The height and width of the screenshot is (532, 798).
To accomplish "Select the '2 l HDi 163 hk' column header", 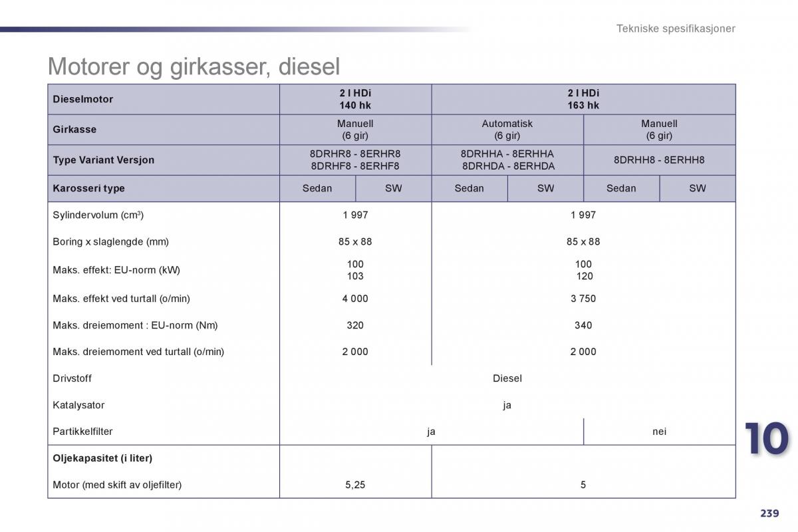I will (x=583, y=99).
